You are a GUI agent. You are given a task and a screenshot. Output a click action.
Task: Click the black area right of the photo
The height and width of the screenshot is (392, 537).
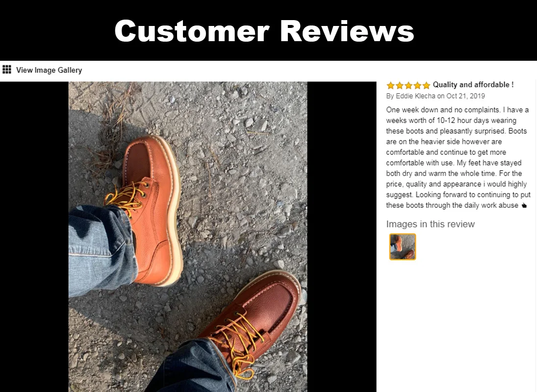tap(342, 237)
